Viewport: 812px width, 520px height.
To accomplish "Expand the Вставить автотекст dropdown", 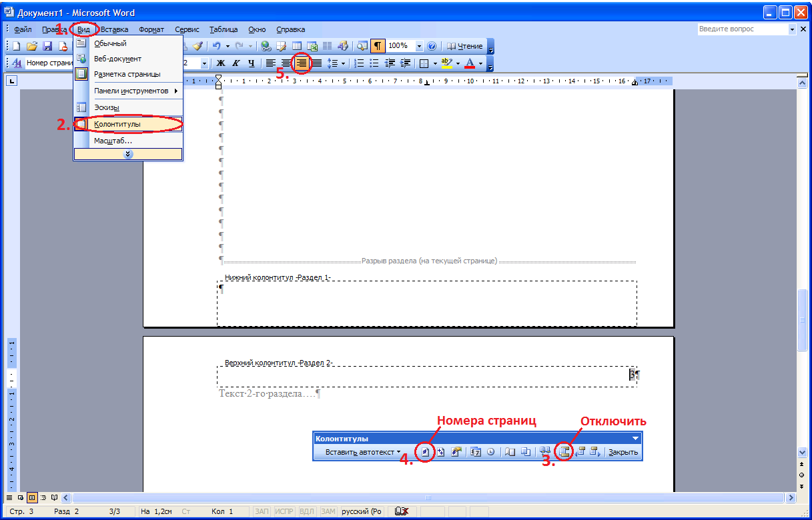I will pyautogui.click(x=363, y=452).
